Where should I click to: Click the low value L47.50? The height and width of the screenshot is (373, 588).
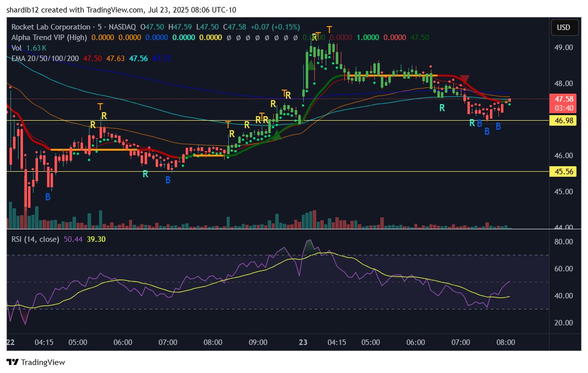207,27
